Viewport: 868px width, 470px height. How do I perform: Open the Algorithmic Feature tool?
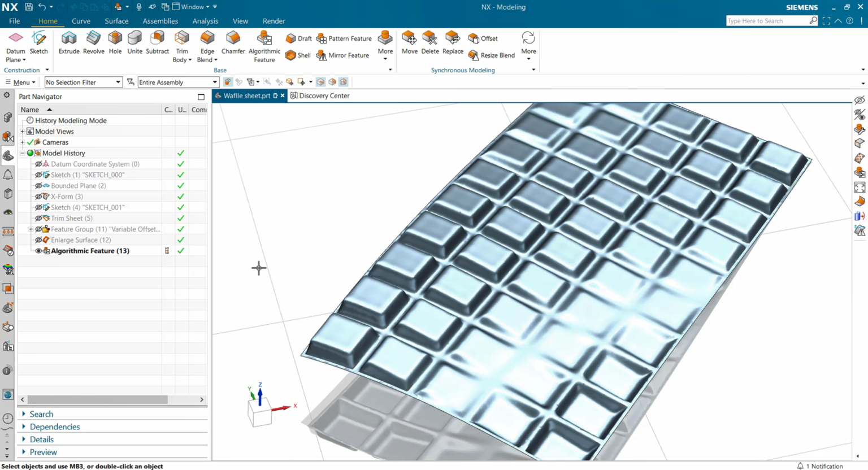(264, 46)
